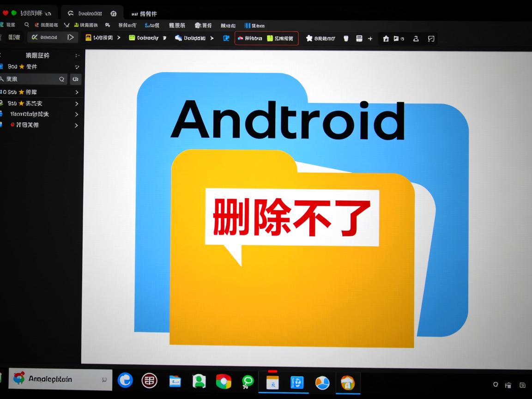Click the taskbar search box
The height and width of the screenshot is (399, 532).
pyautogui.click(x=60, y=380)
